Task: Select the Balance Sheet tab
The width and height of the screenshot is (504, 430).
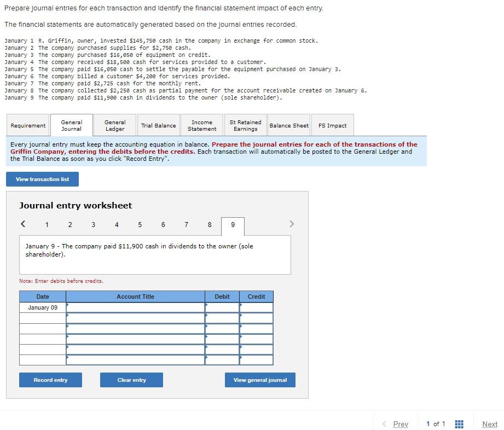Action: 288,125
